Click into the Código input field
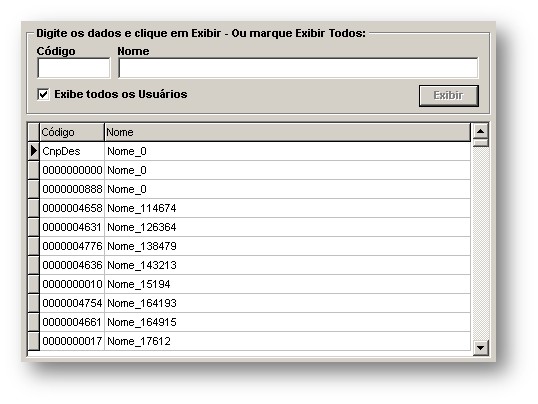Screen dimensions: 538x404 click(x=74, y=68)
